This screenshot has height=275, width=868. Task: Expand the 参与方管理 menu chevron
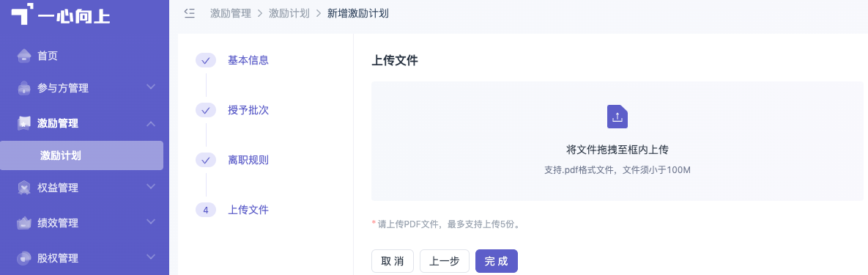tap(151, 87)
